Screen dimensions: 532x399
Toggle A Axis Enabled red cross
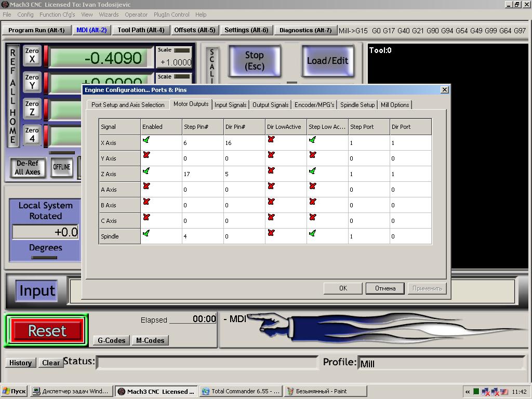(146, 187)
